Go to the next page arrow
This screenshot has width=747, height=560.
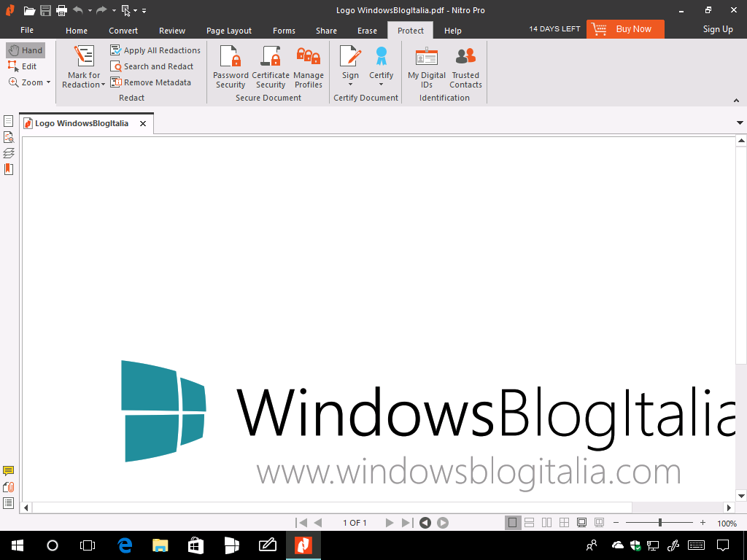coord(390,523)
